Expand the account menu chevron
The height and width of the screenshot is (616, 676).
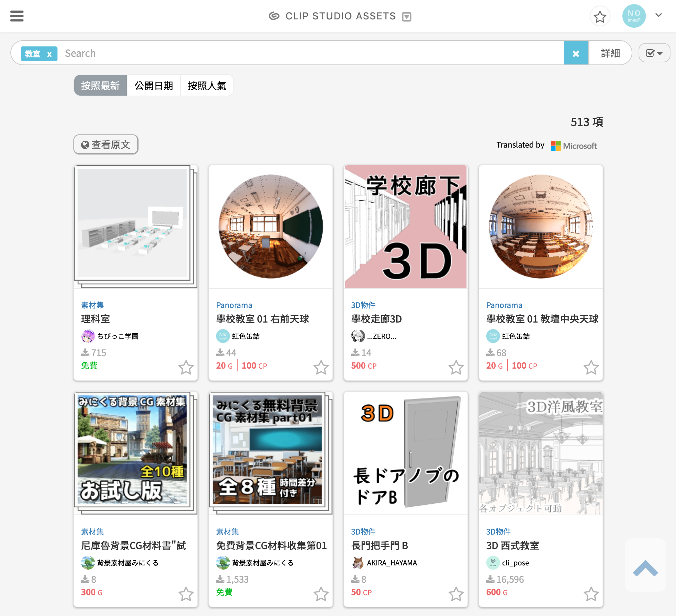[658, 15]
